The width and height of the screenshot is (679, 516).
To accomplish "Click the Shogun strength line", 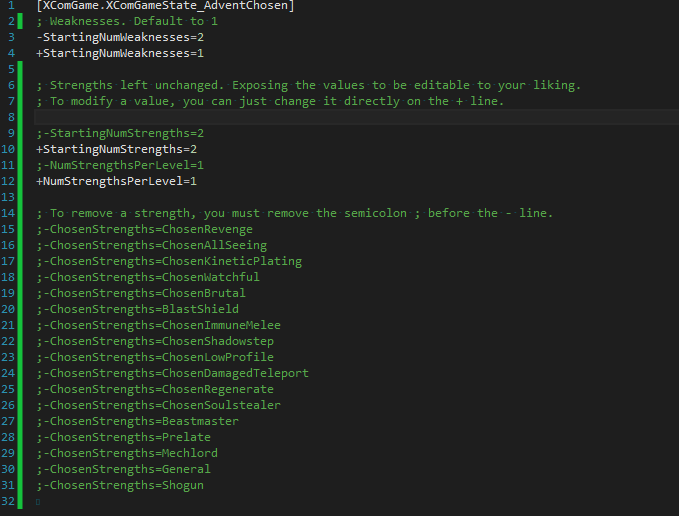I will (x=120, y=485).
